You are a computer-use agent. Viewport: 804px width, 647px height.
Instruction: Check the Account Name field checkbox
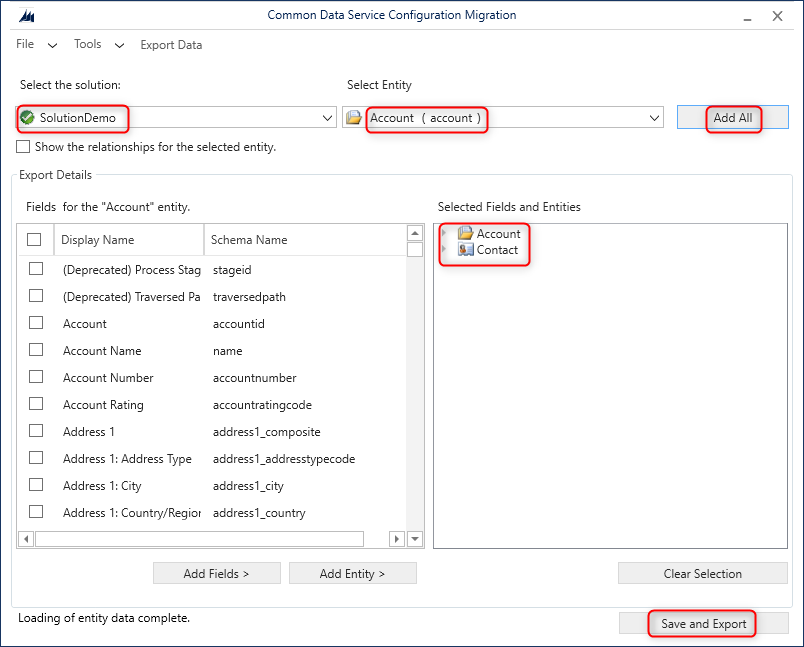(36, 350)
